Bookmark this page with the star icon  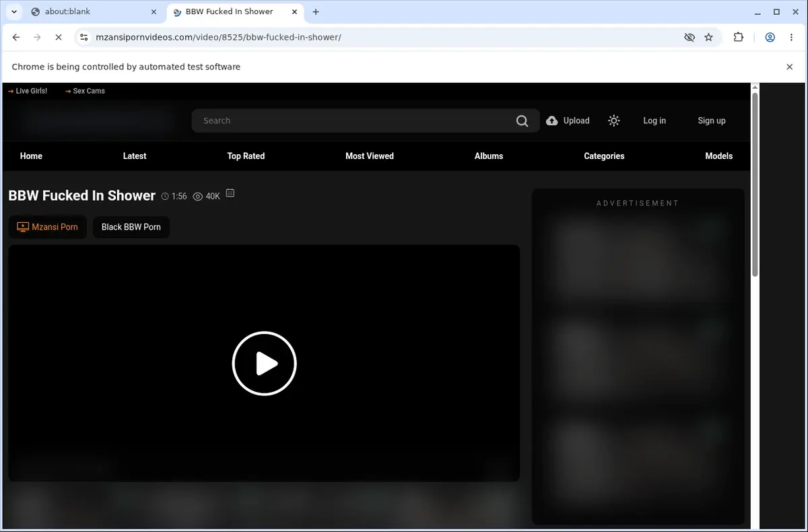[x=708, y=38]
